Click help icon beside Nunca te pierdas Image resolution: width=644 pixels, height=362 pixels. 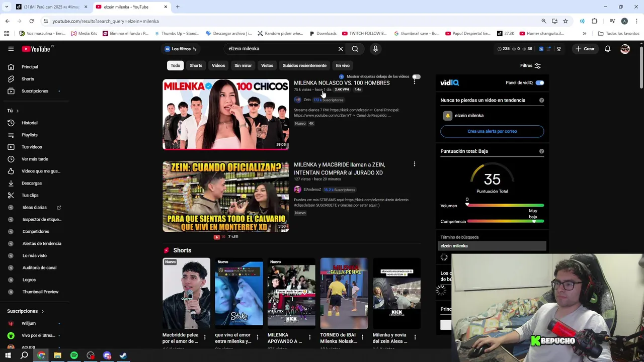pyautogui.click(x=541, y=100)
